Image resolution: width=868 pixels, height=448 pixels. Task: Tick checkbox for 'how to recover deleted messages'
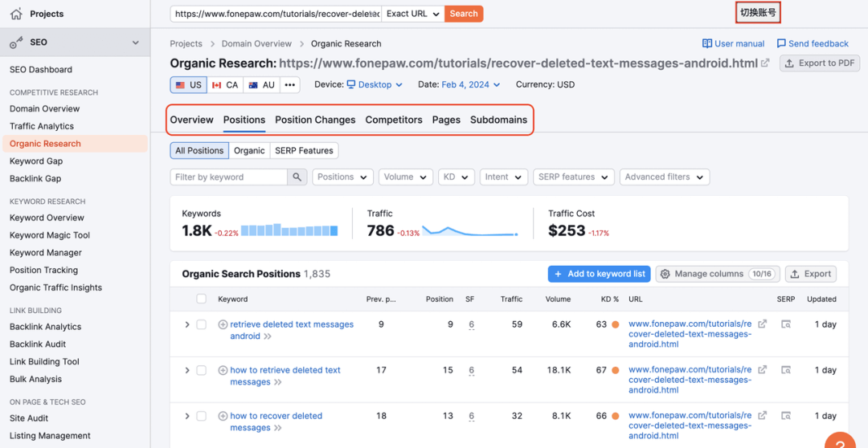pyautogui.click(x=201, y=416)
